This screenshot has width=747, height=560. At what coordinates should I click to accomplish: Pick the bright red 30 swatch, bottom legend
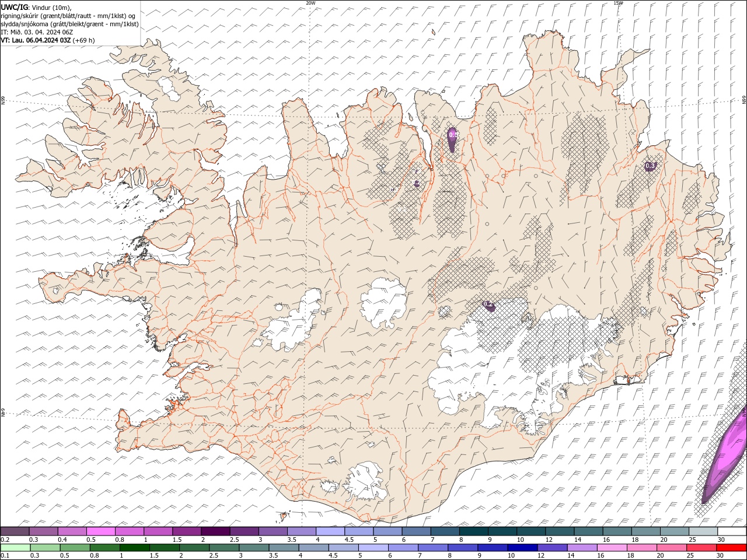point(731,548)
